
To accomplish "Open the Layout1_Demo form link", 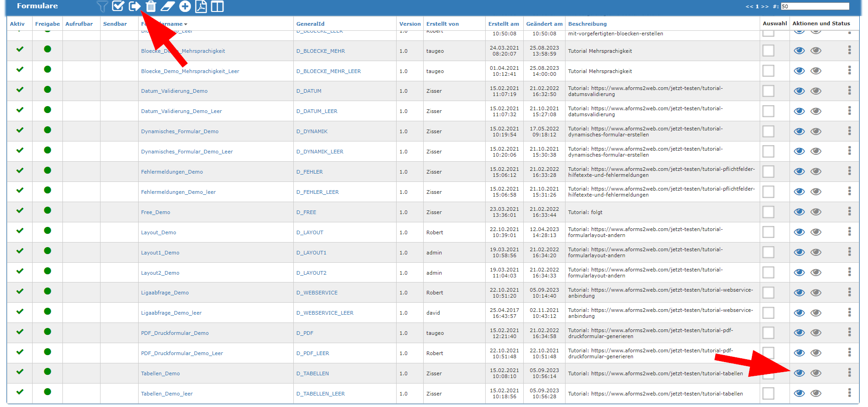I will click(160, 253).
